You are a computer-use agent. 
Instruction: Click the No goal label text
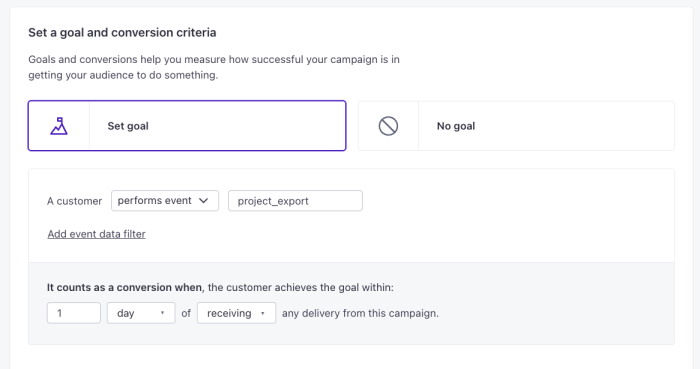pyautogui.click(x=456, y=126)
